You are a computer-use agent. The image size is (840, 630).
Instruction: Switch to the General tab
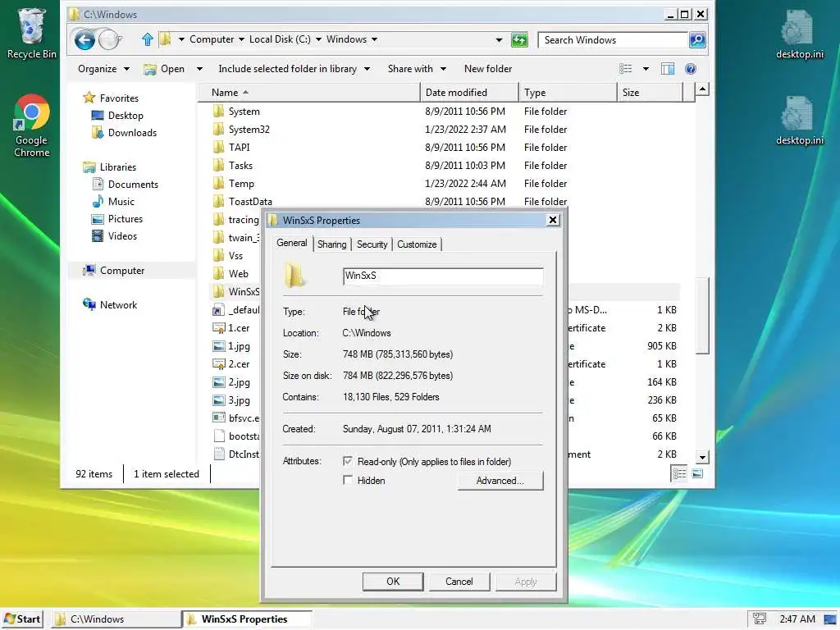point(292,243)
